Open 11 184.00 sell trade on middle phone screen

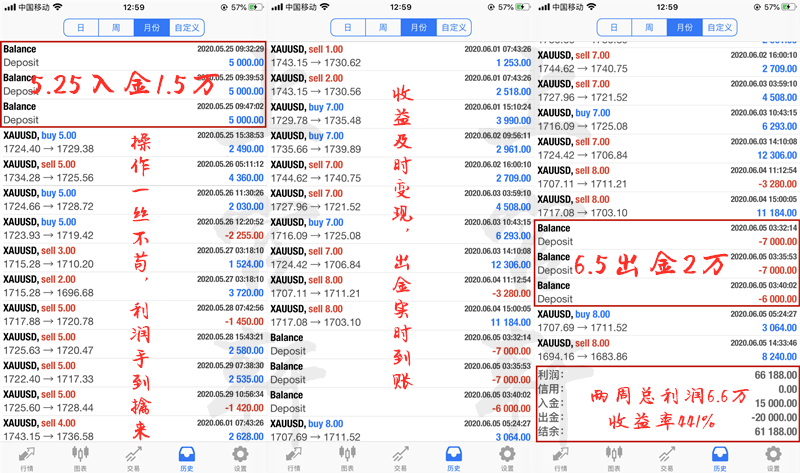pyautogui.click(x=401, y=315)
